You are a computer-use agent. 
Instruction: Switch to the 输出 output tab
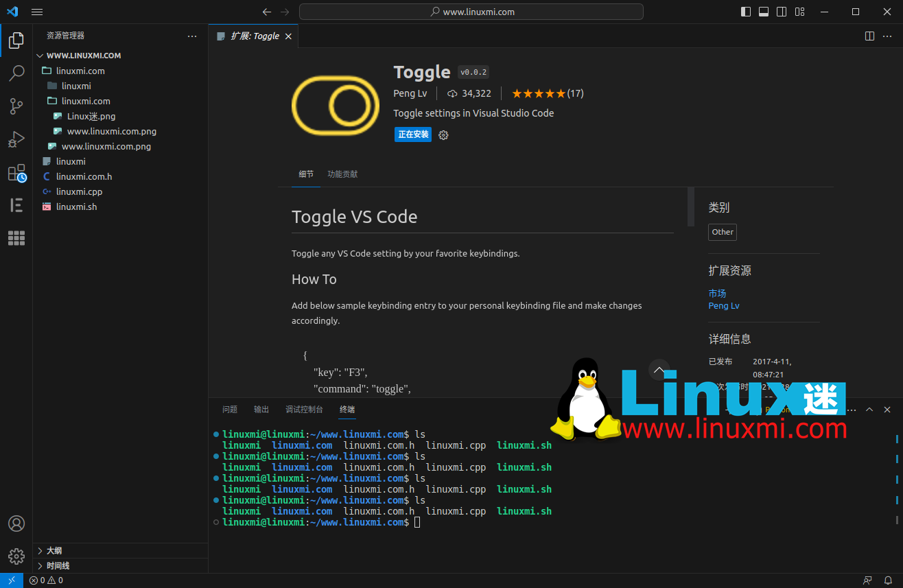(261, 410)
